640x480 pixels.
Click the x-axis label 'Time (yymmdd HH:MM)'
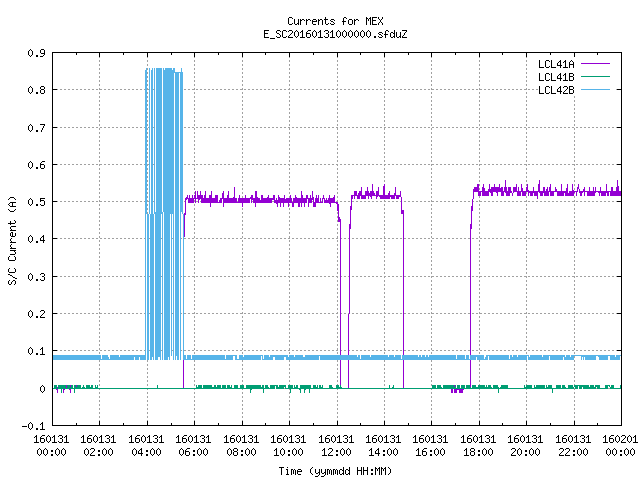pyautogui.click(x=335, y=471)
